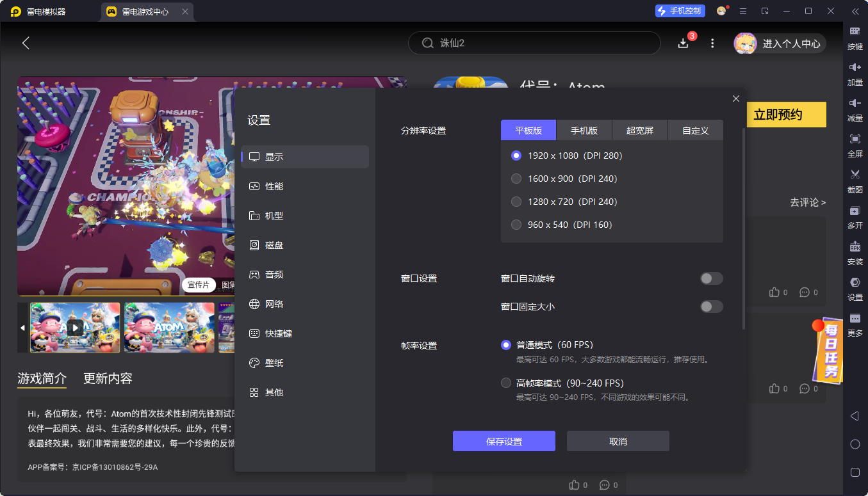The image size is (868, 496).
Task: Tap the Android home circle button
Action: [x=855, y=444]
